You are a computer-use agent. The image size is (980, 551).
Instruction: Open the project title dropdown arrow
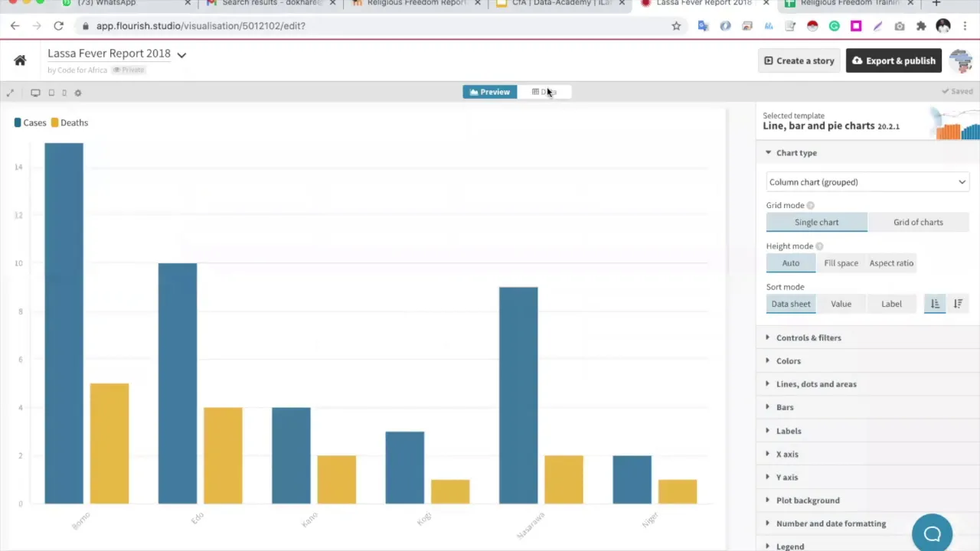[x=181, y=54]
